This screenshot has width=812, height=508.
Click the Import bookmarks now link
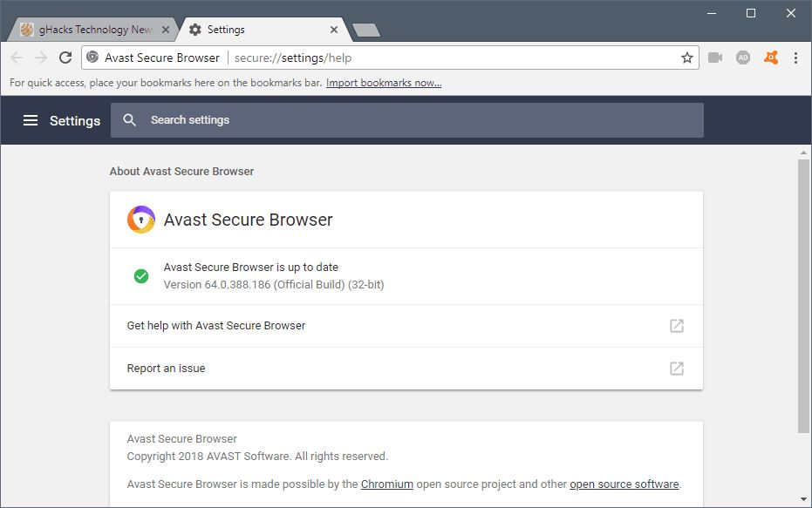click(384, 82)
